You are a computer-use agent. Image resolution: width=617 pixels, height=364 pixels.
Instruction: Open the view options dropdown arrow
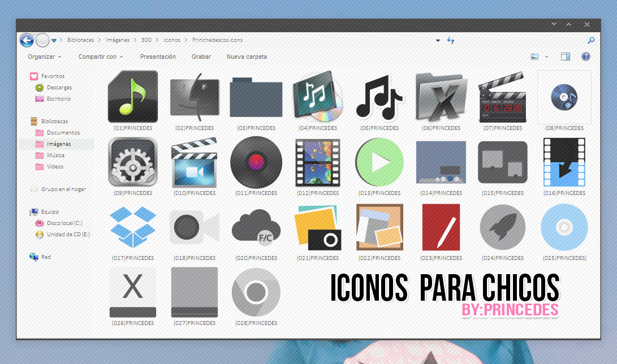[546, 57]
